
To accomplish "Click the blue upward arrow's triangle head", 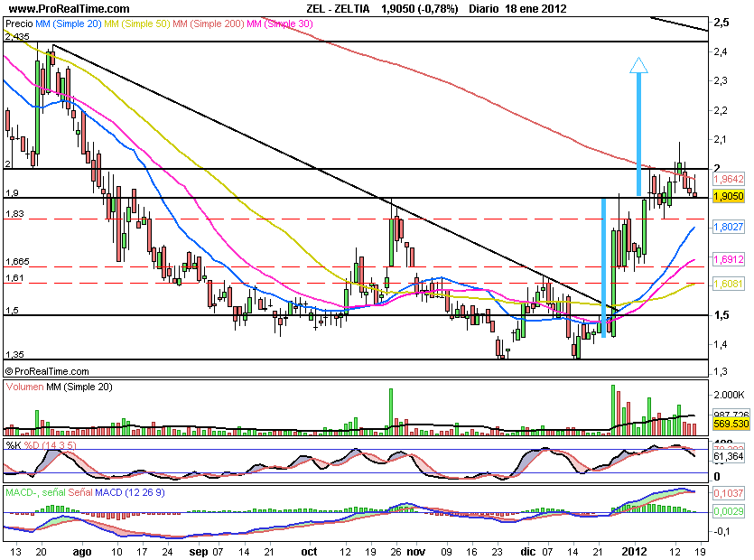I will click(x=638, y=65).
